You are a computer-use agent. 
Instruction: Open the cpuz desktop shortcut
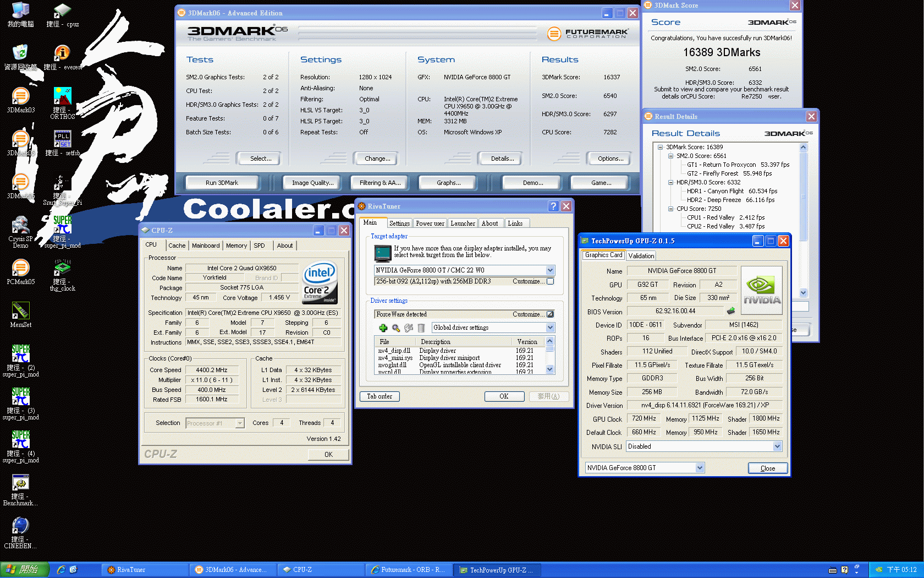tap(62, 15)
